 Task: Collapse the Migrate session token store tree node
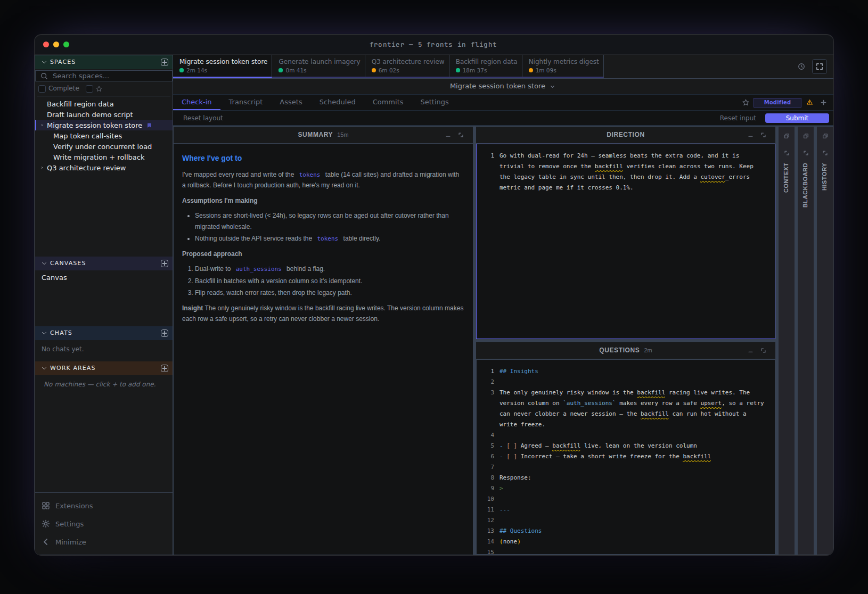tap(42, 126)
